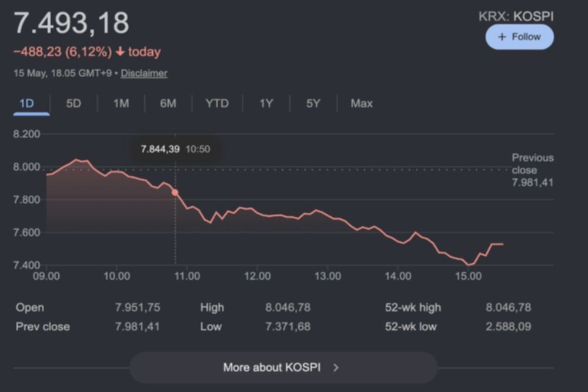Click the 8.200 price axis label
This screenshot has width=588, height=392.
[26, 134]
